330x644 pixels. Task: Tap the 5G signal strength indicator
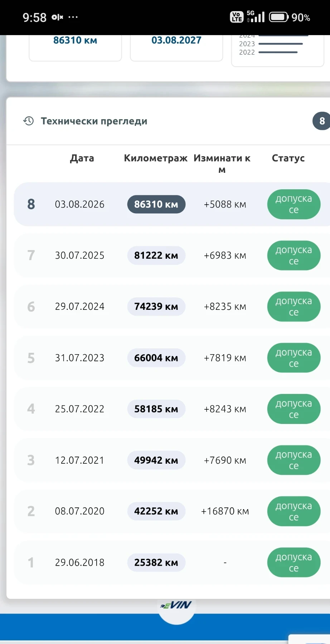click(x=256, y=16)
